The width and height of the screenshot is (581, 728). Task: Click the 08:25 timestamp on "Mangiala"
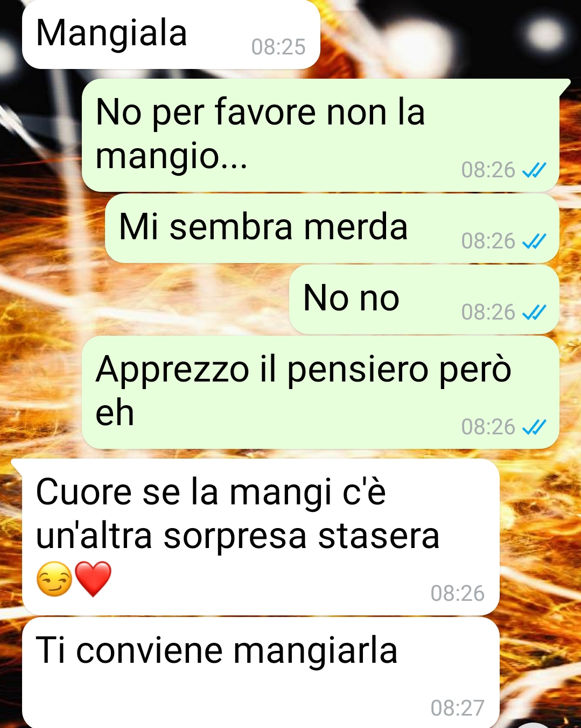[x=278, y=47]
